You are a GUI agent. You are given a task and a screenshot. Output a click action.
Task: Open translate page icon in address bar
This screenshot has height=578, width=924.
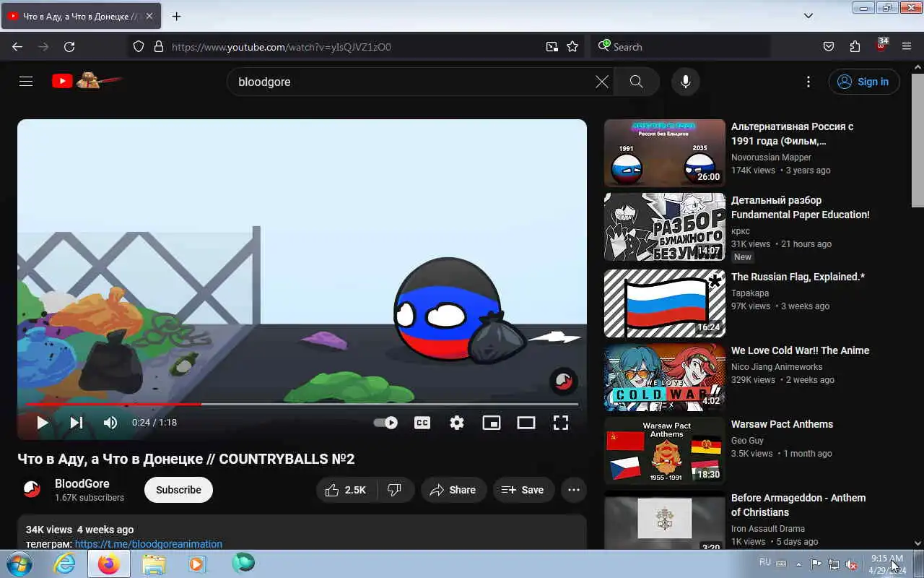point(552,47)
